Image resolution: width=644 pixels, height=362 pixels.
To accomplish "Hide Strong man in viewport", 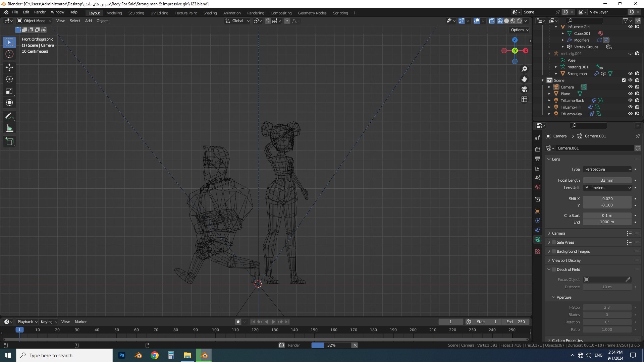I will [630, 74].
